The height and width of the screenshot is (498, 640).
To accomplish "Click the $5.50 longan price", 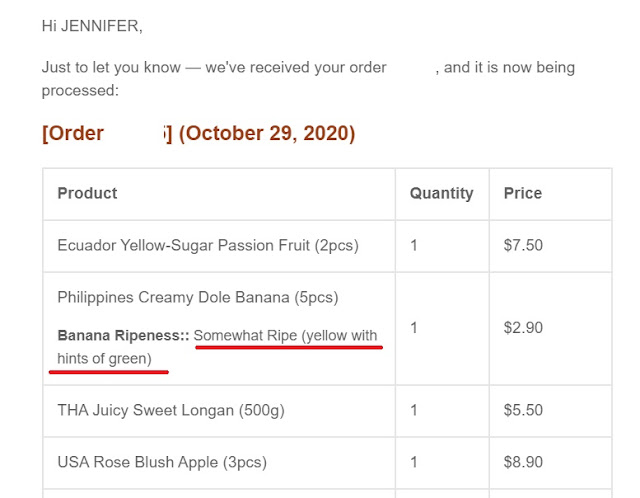I will point(523,410).
